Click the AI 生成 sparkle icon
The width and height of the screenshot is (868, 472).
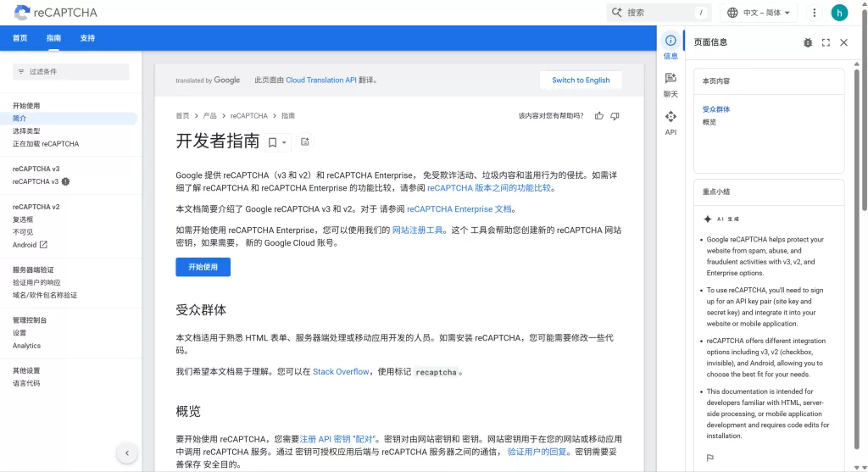(708, 219)
